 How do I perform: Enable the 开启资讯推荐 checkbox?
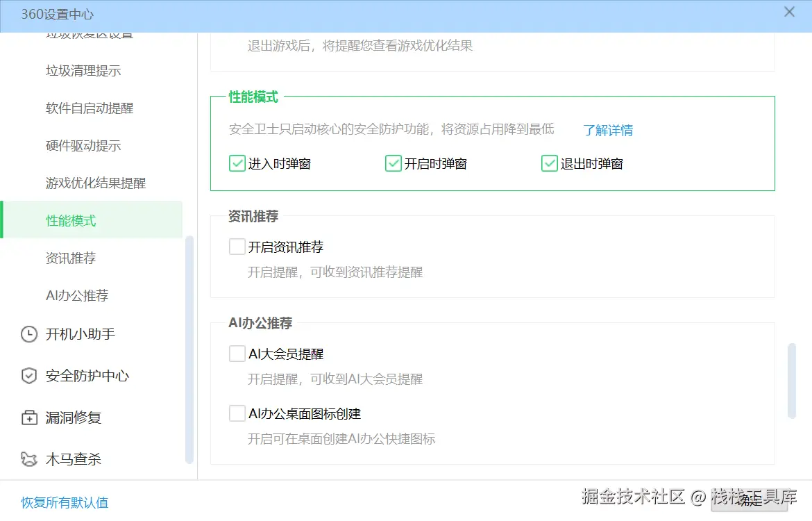tap(237, 247)
